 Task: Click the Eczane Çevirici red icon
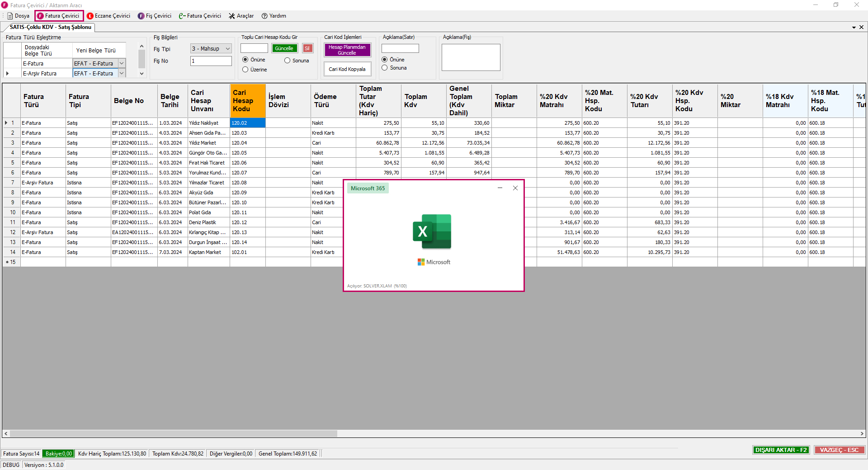[90, 16]
